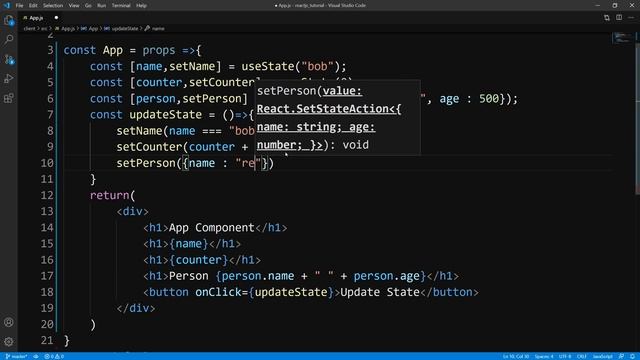Click line number 18 in gutter

[47, 292]
